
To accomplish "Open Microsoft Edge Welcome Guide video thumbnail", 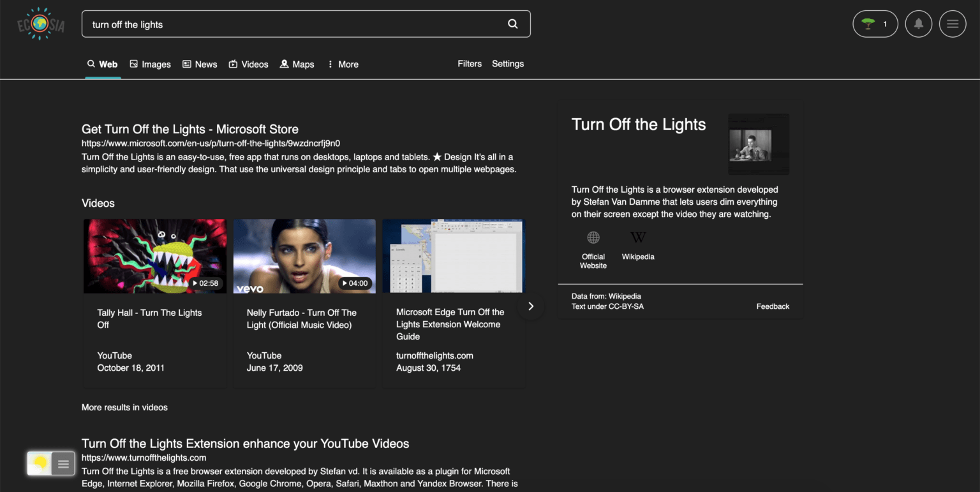I will (x=454, y=256).
